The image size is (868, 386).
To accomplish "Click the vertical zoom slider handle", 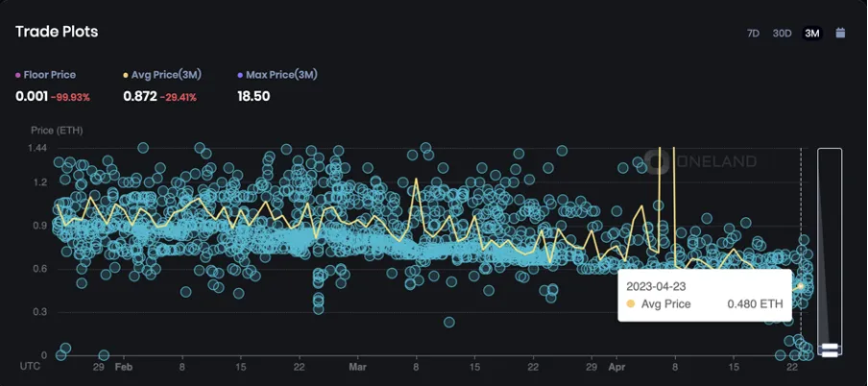I will [830, 349].
